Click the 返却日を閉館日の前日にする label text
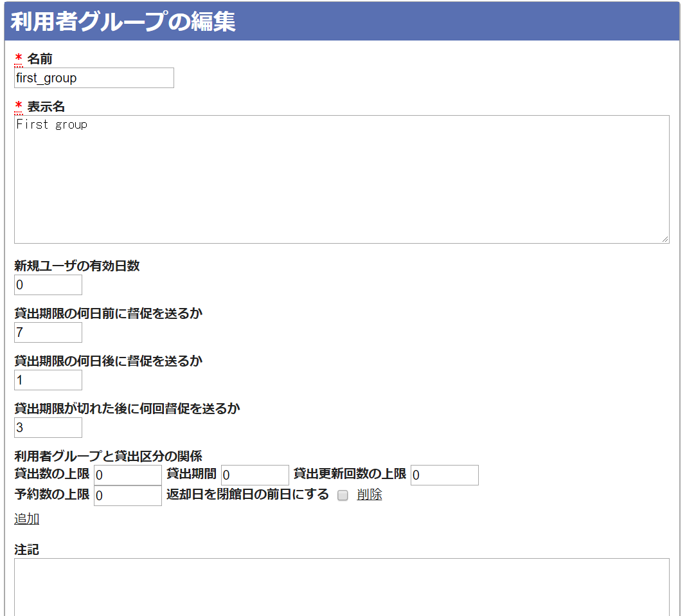Image resolution: width=687 pixels, height=616 pixels. click(247, 494)
